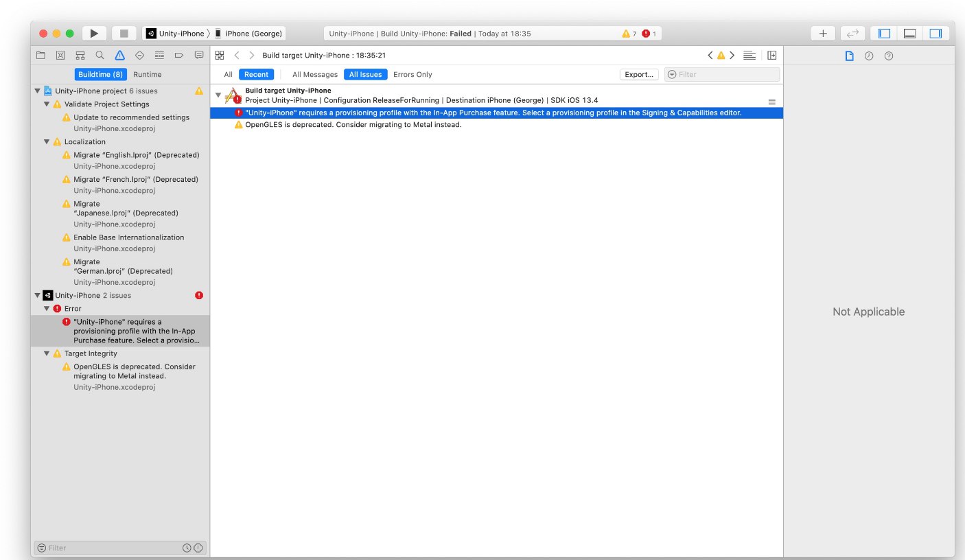Screen dimensions: 965x560
Task: Go back in editor history
Action: tap(236, 55)
